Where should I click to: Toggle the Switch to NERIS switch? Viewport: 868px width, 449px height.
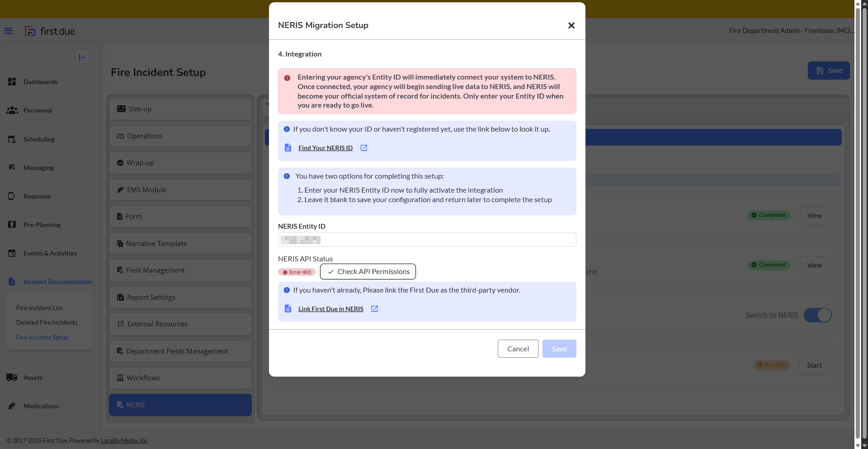click(817, 315)
